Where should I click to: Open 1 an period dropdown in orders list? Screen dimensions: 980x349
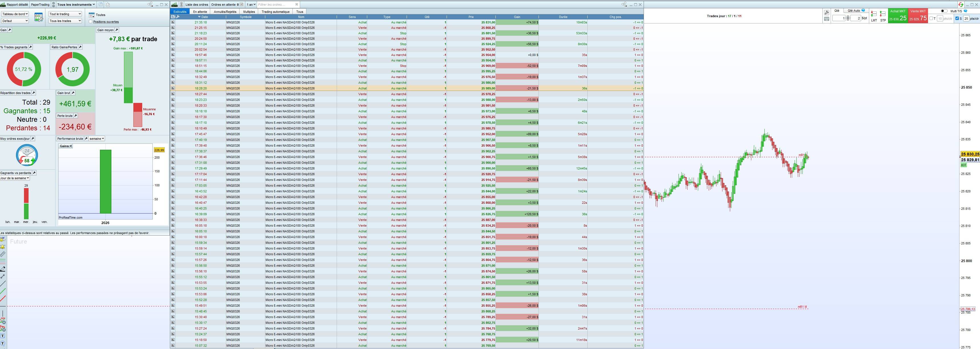point(251,5)
